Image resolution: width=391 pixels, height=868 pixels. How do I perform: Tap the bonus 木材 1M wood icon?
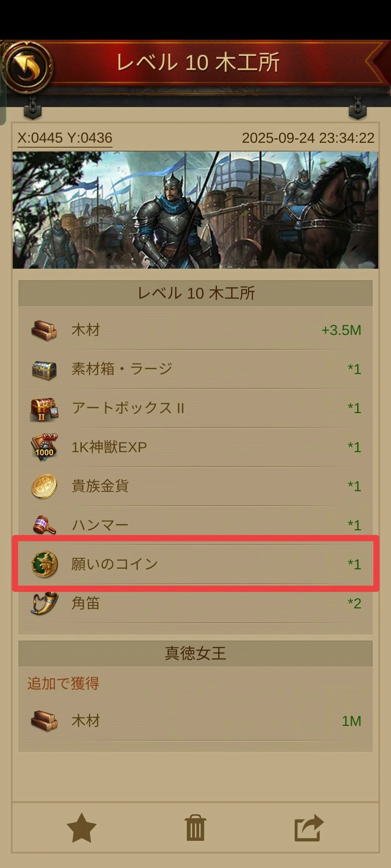tap(44, 721)
